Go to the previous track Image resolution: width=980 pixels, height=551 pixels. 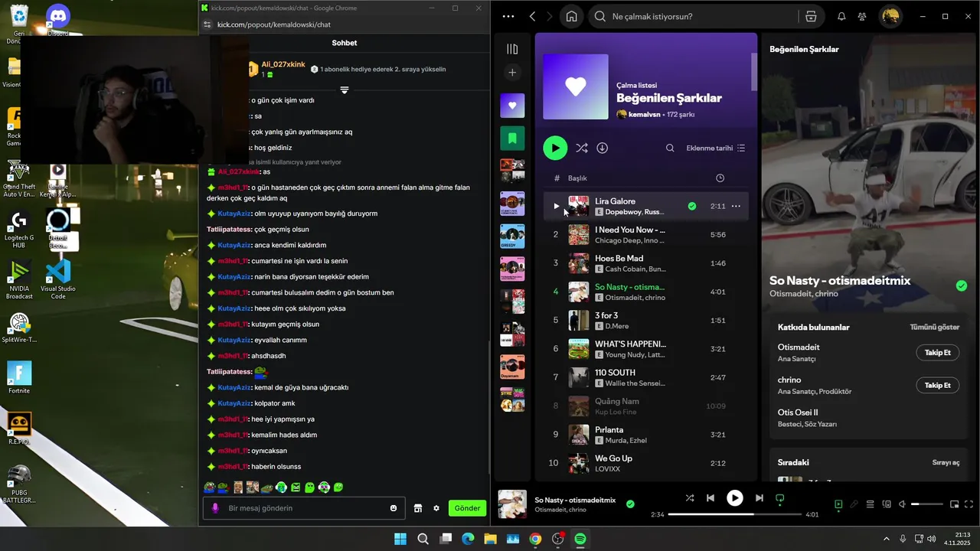click(x=710, y=498)
